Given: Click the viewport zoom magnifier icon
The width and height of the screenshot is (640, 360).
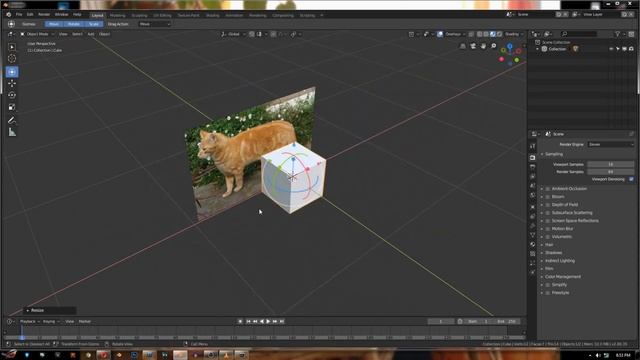Looking at the screenshot, I should coord(493,46).
